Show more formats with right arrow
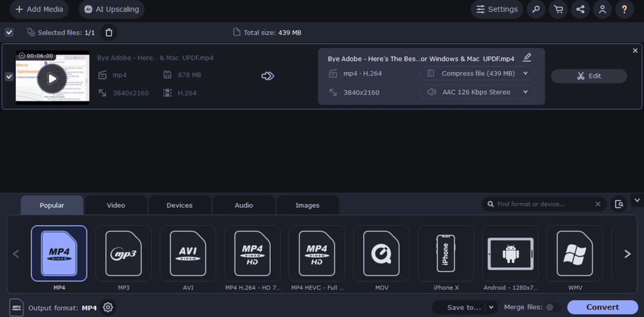644x317 pixels. click(x=628, y=254)
